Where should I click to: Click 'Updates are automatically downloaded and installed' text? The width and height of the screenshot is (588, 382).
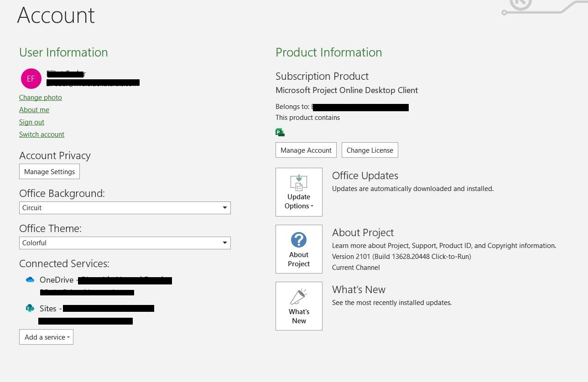pyautogui.click(x=413, y=188)
